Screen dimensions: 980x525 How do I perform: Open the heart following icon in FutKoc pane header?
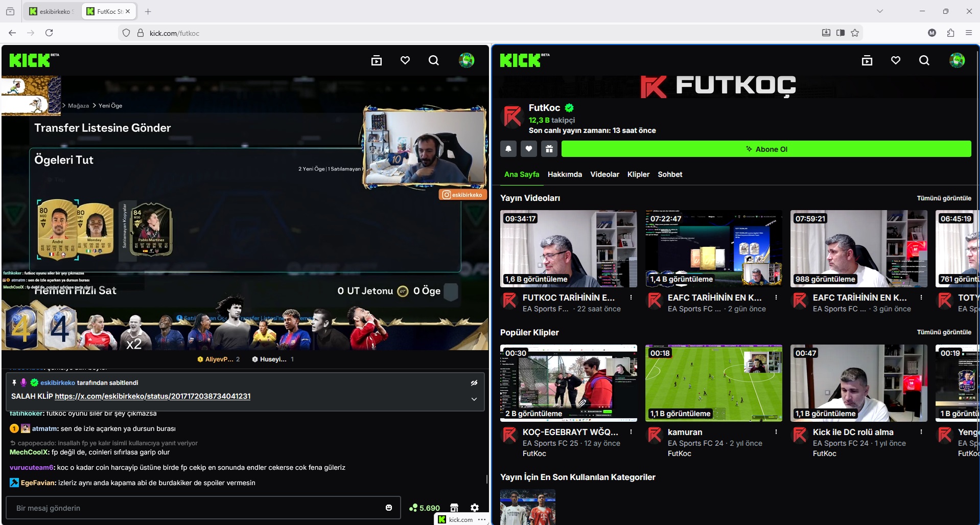pos(896,60)
